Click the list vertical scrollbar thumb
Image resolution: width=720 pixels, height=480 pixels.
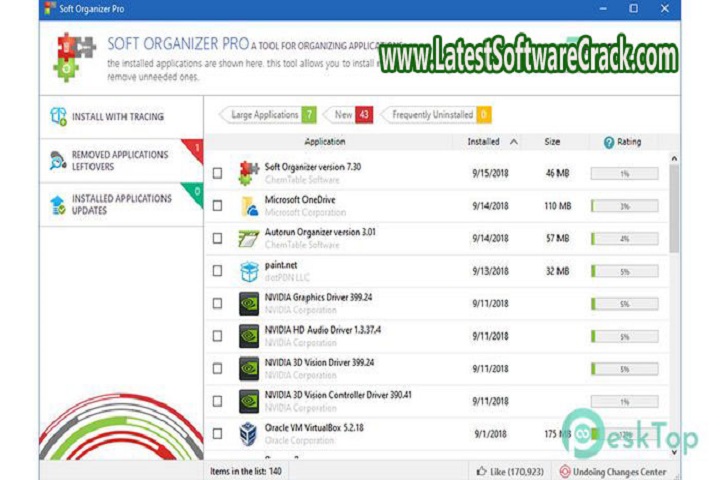coord(674,208)
